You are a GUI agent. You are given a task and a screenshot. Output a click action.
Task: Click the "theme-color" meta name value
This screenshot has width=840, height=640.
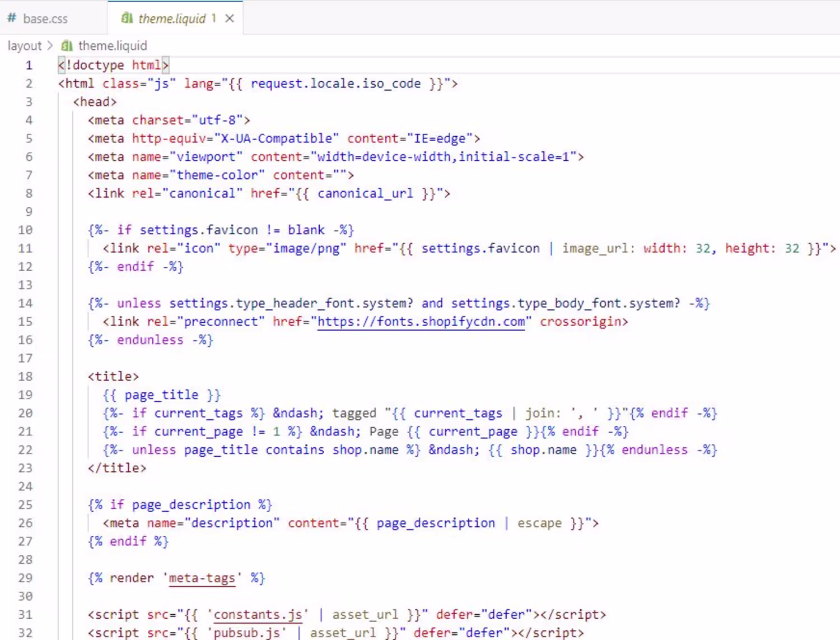pyautogui.click(x=217, y=175)
